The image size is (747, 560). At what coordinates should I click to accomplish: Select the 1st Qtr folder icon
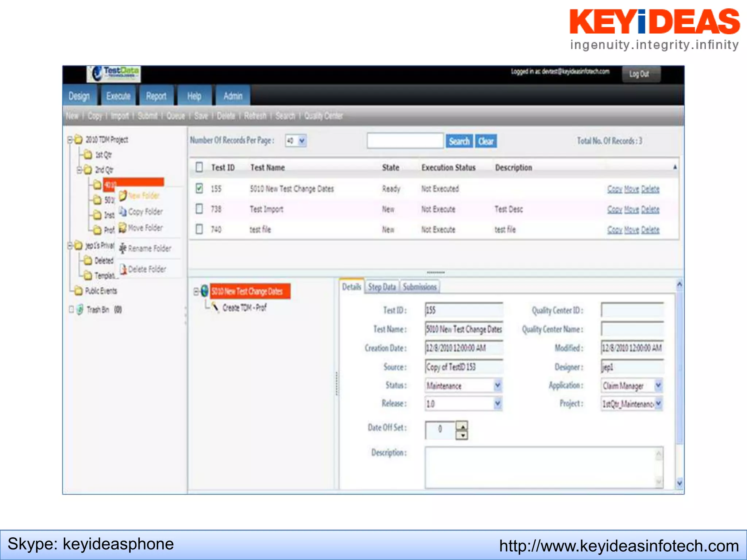pyautogui.click(x=88, y=155)
